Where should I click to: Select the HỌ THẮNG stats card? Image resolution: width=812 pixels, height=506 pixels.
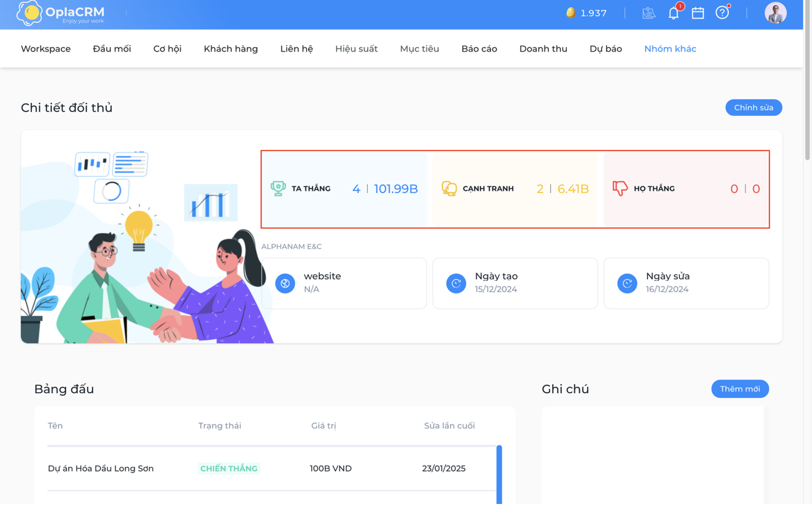(686, 189)
